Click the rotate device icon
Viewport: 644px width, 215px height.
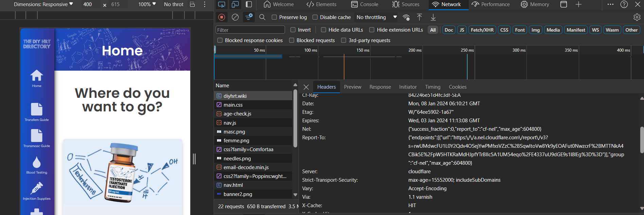coord(192,4)
